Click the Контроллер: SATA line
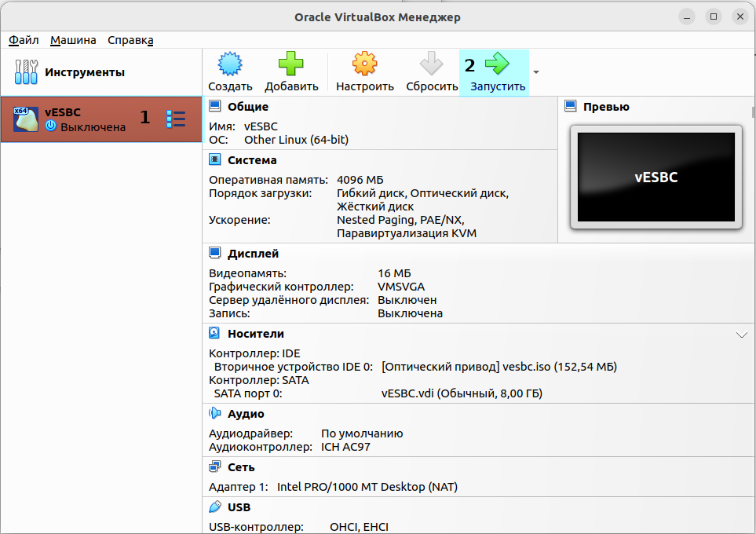The image size is (756, 534). click(x=259, y=380)
